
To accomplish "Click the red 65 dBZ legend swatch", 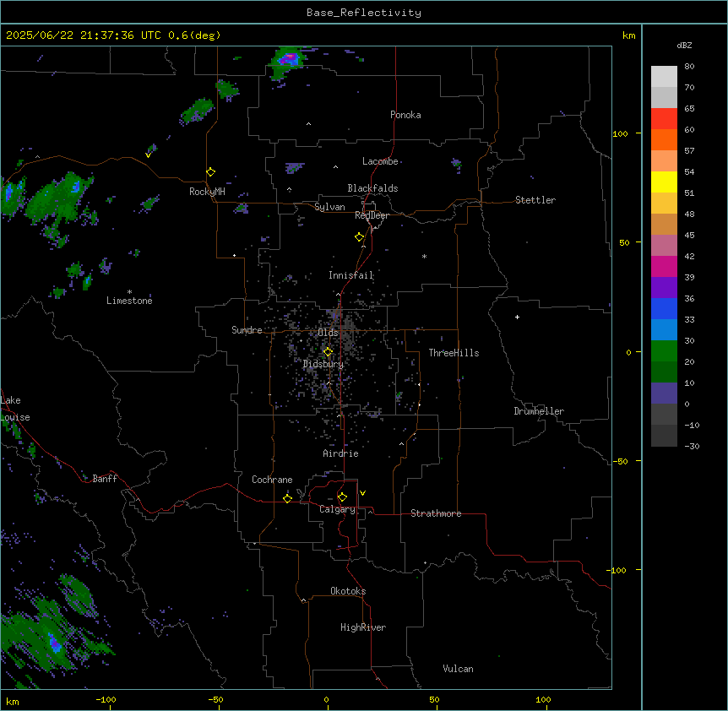I will pos(664,118).
